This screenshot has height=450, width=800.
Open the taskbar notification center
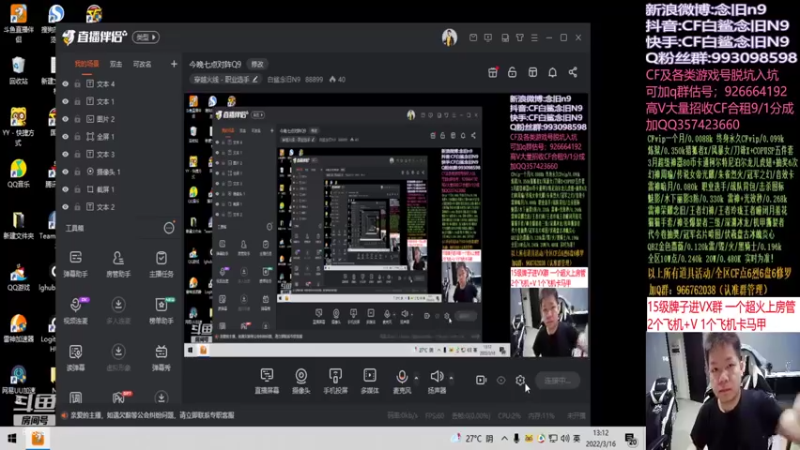click(631, 439)
